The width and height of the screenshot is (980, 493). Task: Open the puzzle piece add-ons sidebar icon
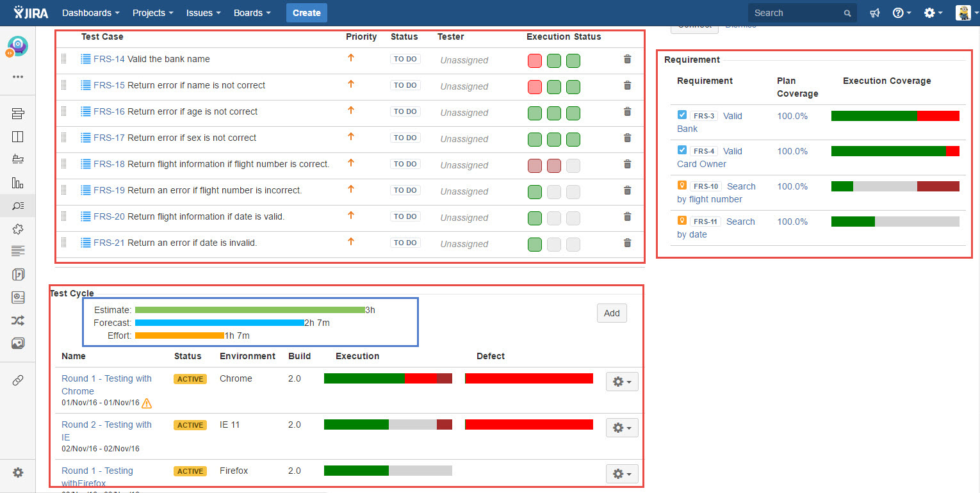pyautogui.click(x=18, y=229)
